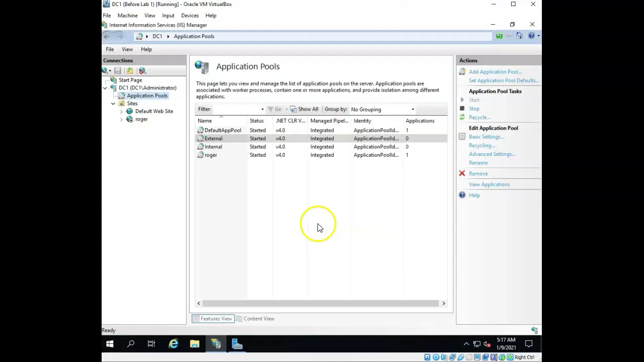Open IIS Manager View menu
The width and height of the screenshot is (644, 362).
[x=127, y=49]
